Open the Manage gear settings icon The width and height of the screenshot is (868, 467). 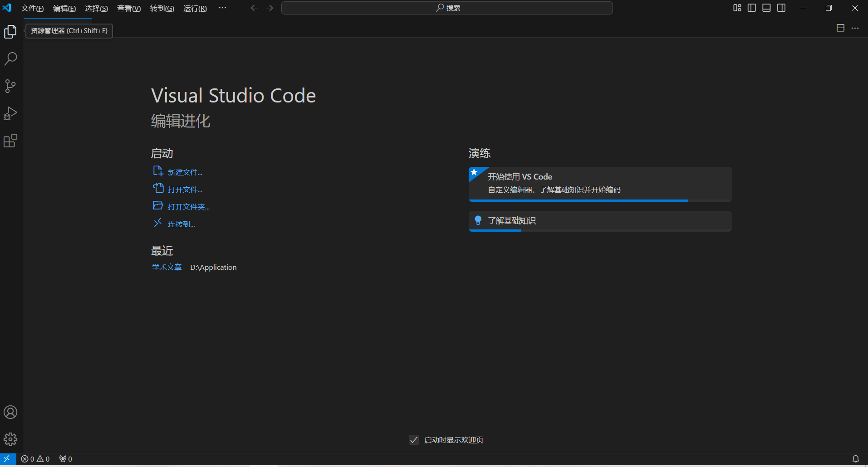point(10,439)
